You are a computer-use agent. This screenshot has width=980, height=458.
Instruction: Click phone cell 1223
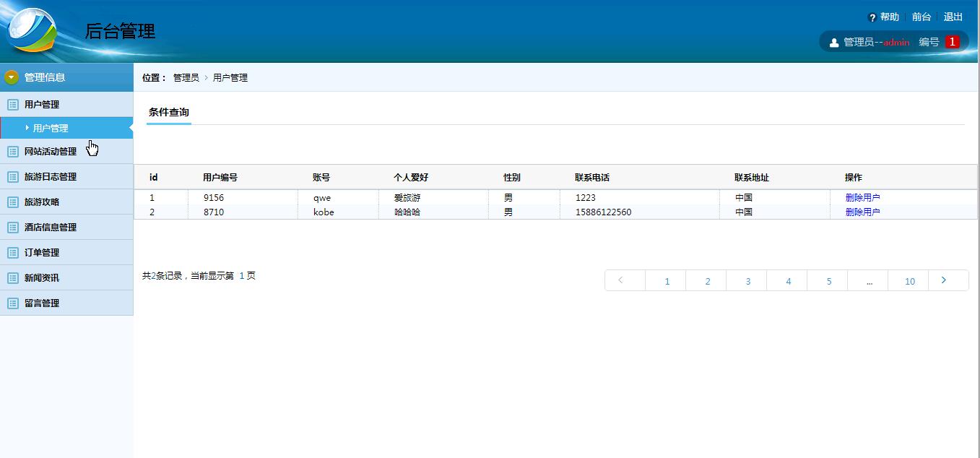tap(586, 198)
